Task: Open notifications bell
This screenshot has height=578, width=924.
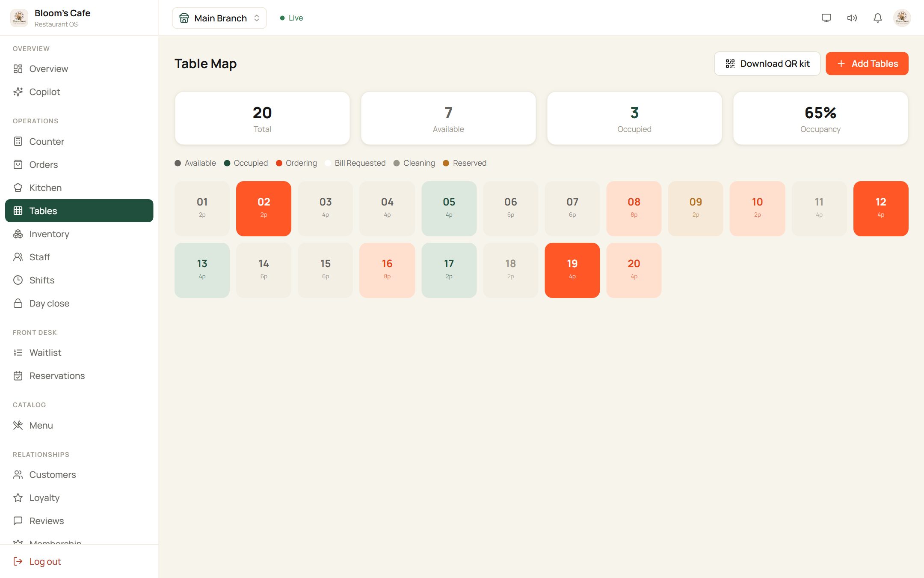Action: point(877,18)
